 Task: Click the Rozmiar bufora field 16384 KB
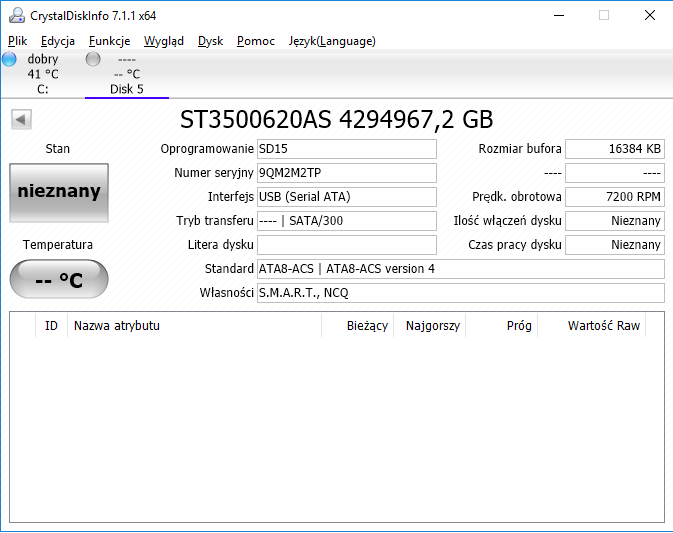(615, 149)
